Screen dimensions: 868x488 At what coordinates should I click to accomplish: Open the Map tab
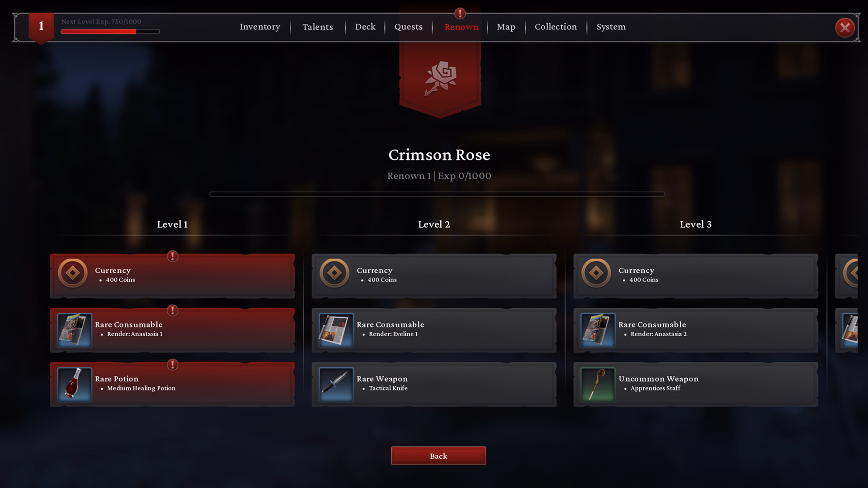coord(506,27)
